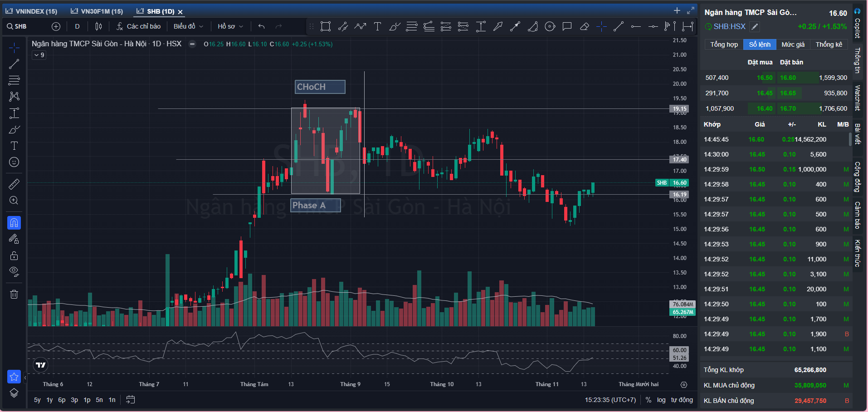
Task: Toggle stay in drawing mode
Action: pos(14,239)
